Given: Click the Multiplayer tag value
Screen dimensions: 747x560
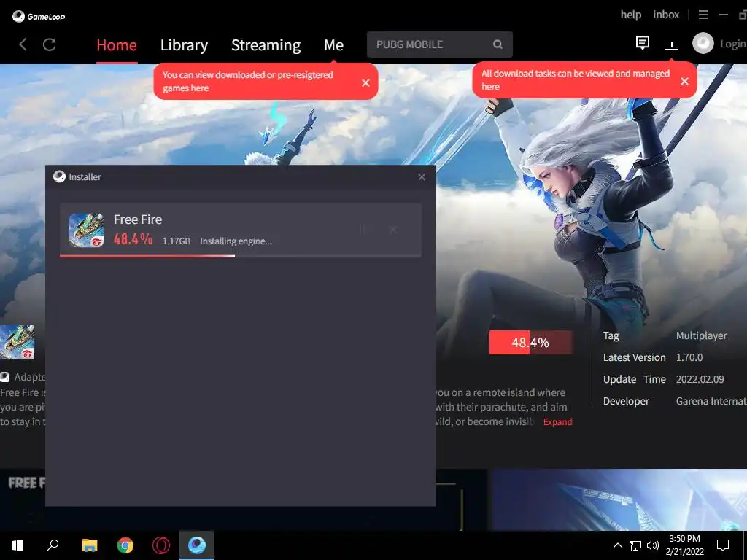Looking at the screenshot, I should (x=701, y=335).
